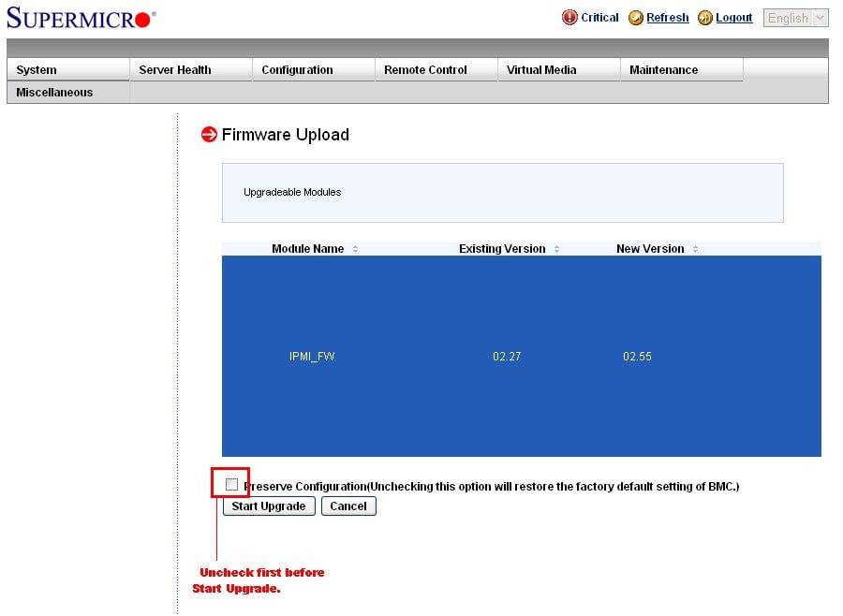Sort by Module Name column arrows

coord(355,249)
